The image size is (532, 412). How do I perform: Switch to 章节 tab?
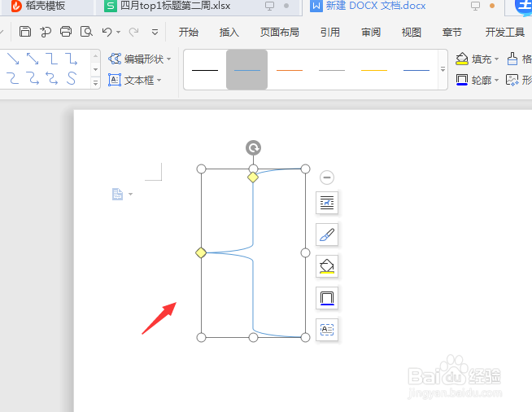click(452, 33)
